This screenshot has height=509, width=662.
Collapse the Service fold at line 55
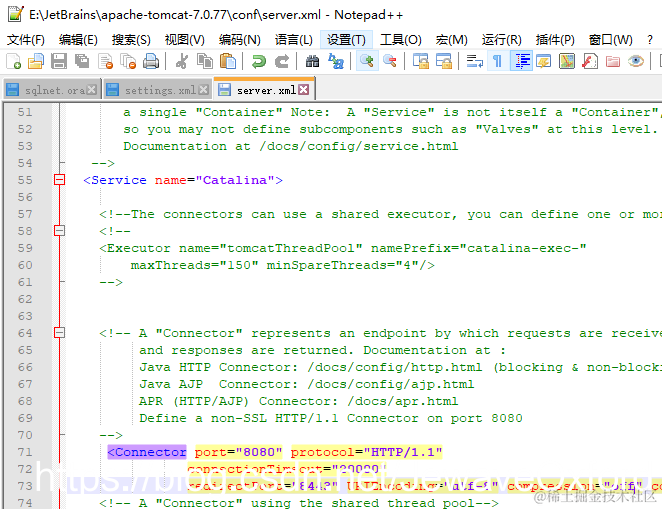60,180
